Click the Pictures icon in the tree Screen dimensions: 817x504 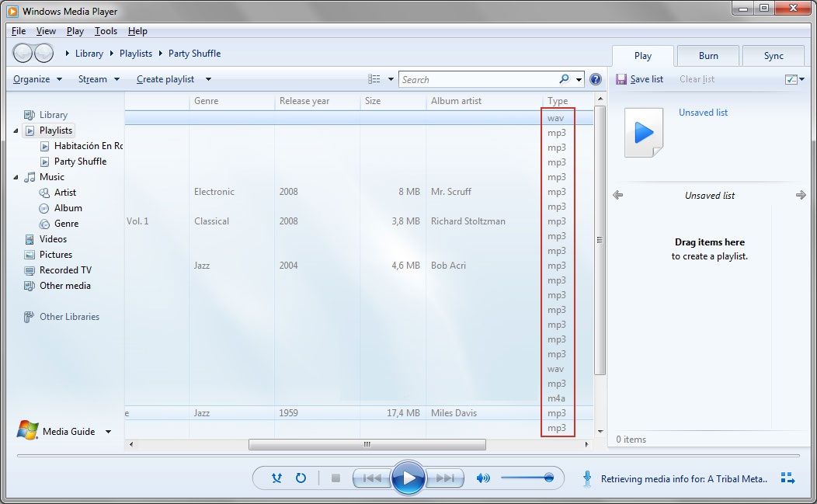point(30,255)
